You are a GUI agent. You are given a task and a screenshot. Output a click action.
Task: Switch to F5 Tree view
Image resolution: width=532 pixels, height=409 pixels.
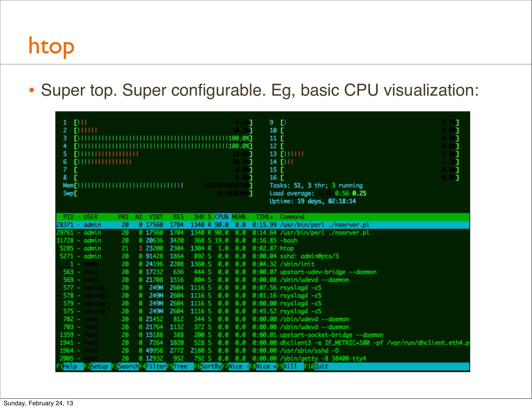click(x=180, y=366)
